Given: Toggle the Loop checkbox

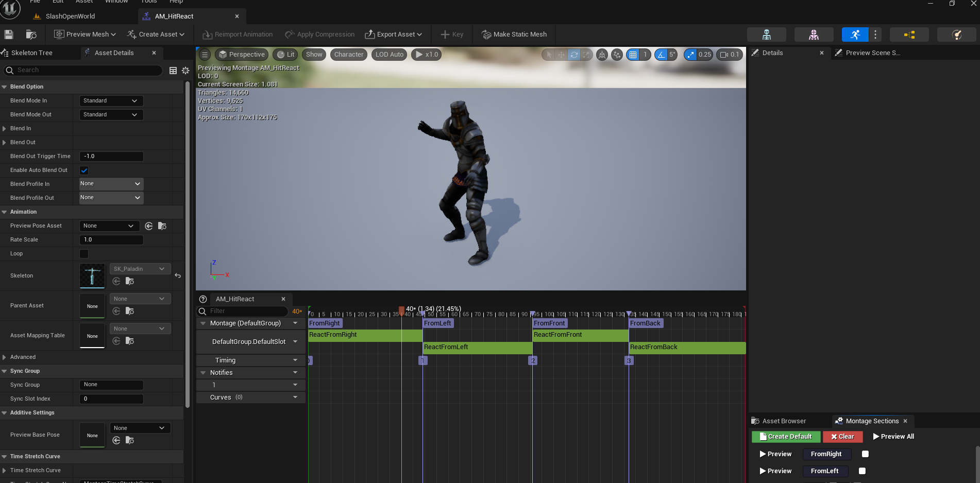Looking at the screenshot, I should click(84, 254).
